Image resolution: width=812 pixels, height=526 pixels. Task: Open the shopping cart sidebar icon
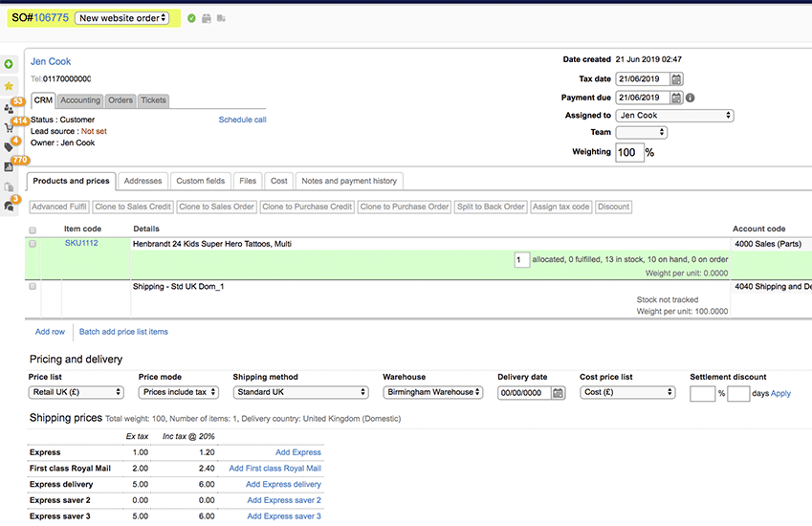(9, 128)
